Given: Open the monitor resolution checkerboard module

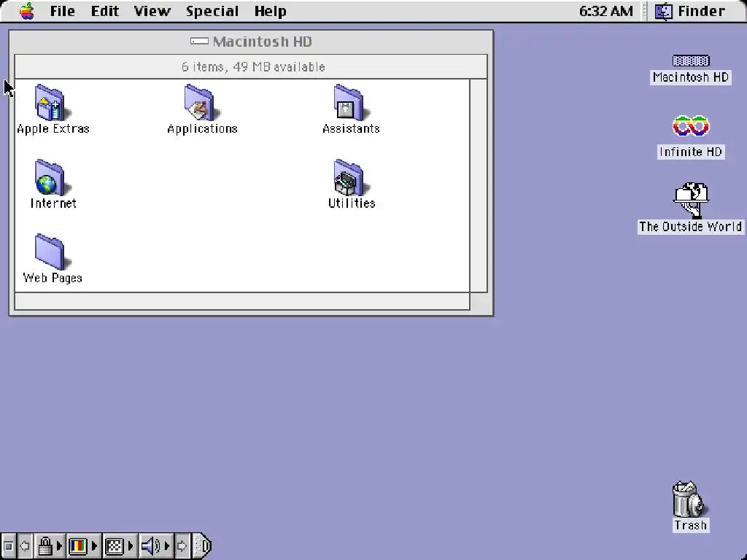Looking at the screenshot, I should 119,546.
